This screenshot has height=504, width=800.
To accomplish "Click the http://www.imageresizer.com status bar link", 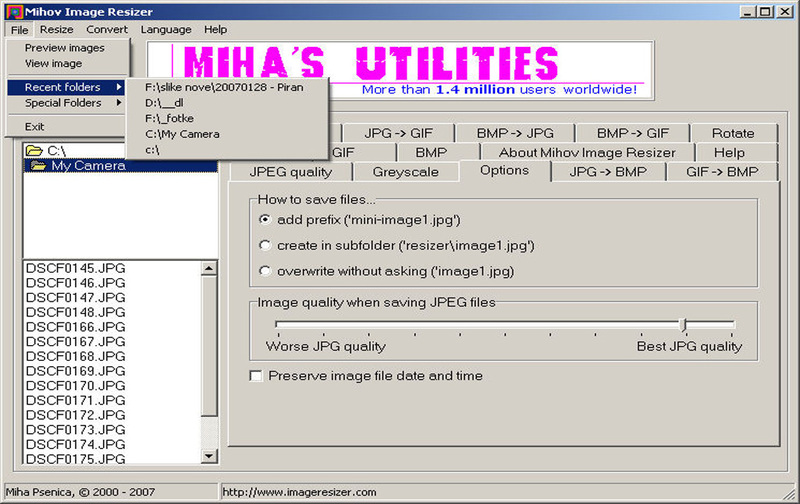I will point(299,492).
